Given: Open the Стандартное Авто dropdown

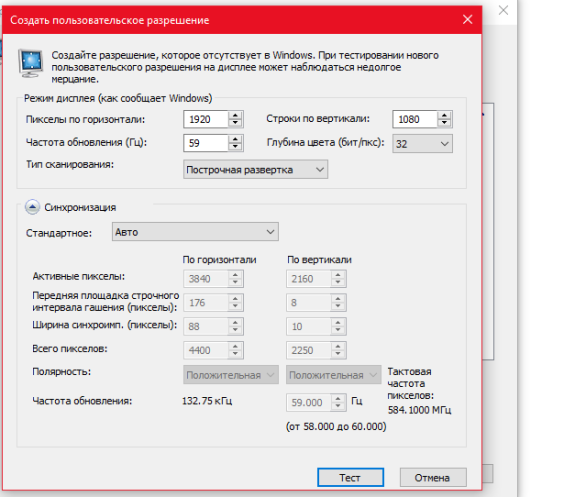Looking at the screenshot, I should tap(195, 232).
